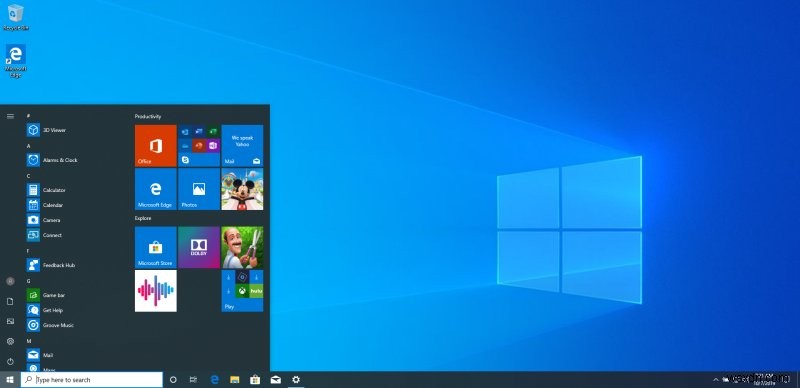Viewport: 800px width, 388px height.
Task: Open the Hulu tile in Play folder
Action: 257,291
